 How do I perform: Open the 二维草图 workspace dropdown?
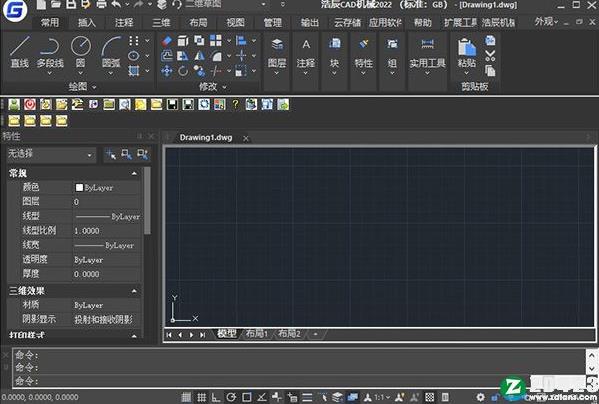(x=225, y=4)
